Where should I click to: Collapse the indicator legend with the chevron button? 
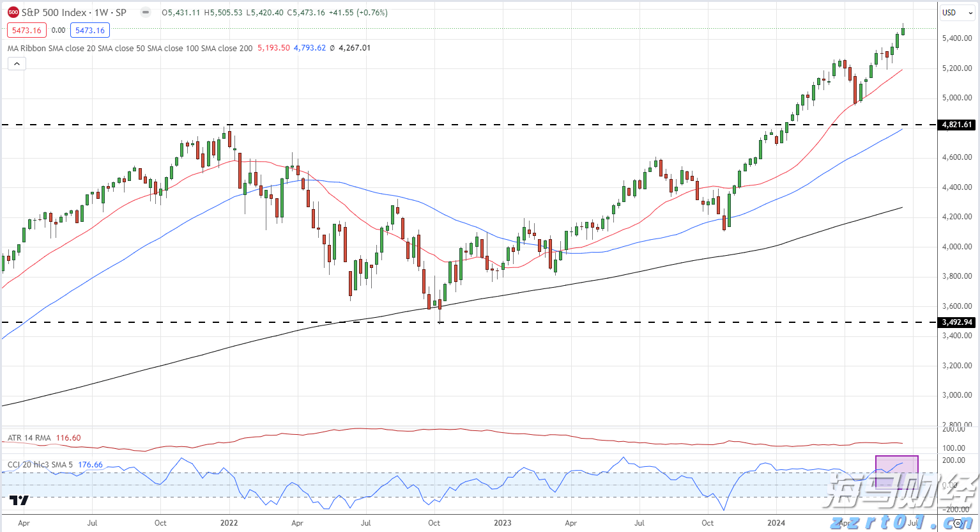[x=17, y=63]
